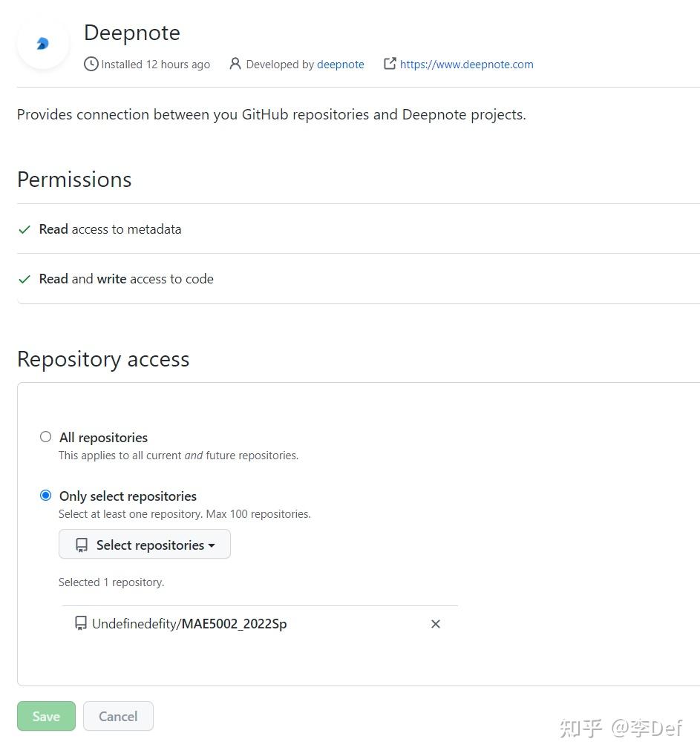
Task: Expand the repository selection picker
Action: coord(145,544)
